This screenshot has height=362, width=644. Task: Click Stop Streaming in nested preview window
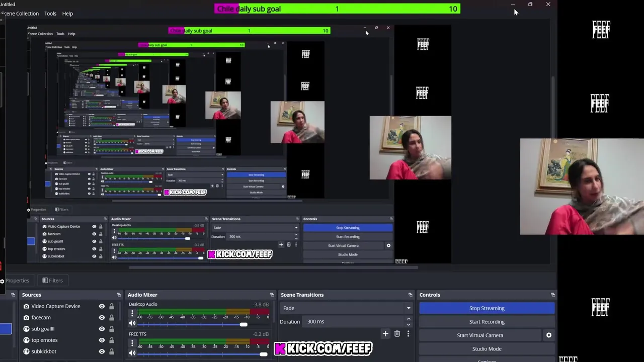point(348,228)
